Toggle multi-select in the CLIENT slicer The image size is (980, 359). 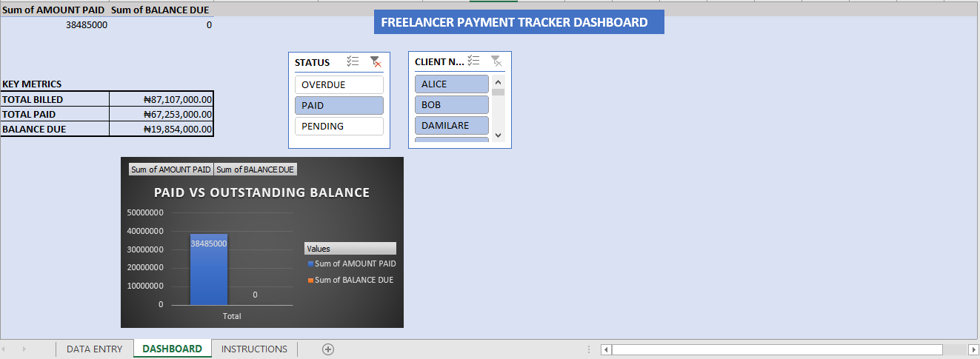click(474, 61)
